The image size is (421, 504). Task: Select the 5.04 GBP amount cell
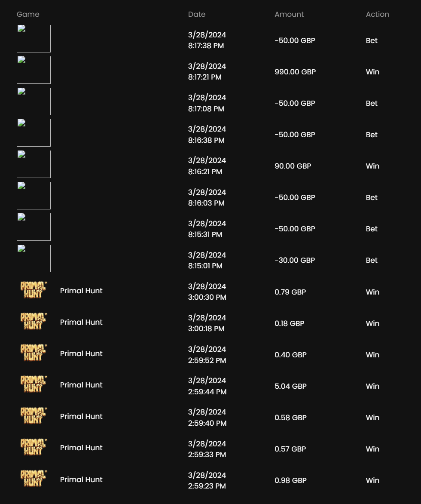coord(290,386)
